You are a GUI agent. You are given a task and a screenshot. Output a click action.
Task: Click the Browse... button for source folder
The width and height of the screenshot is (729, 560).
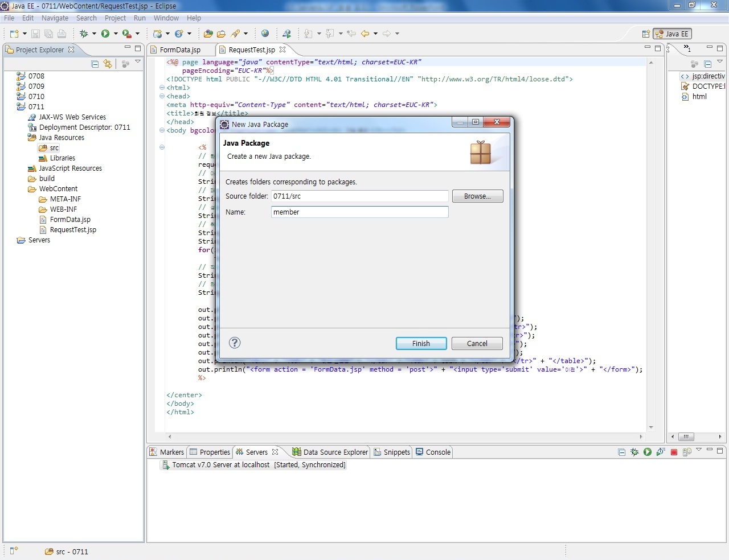pyautogui.click(x=477, y=196)
